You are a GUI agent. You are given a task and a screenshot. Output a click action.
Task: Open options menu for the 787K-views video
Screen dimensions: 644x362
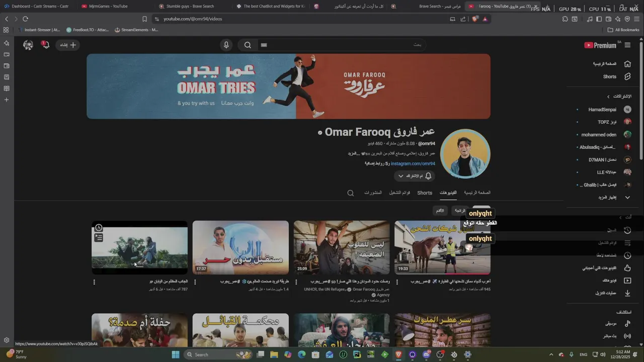click(94, 282)
